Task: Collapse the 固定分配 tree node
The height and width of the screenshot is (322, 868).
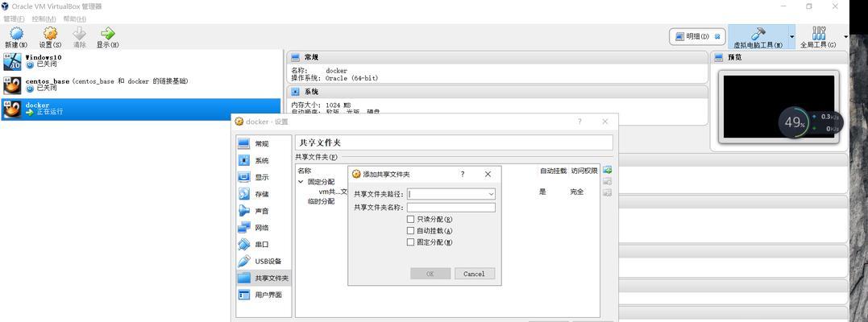Action: (301, 181)
